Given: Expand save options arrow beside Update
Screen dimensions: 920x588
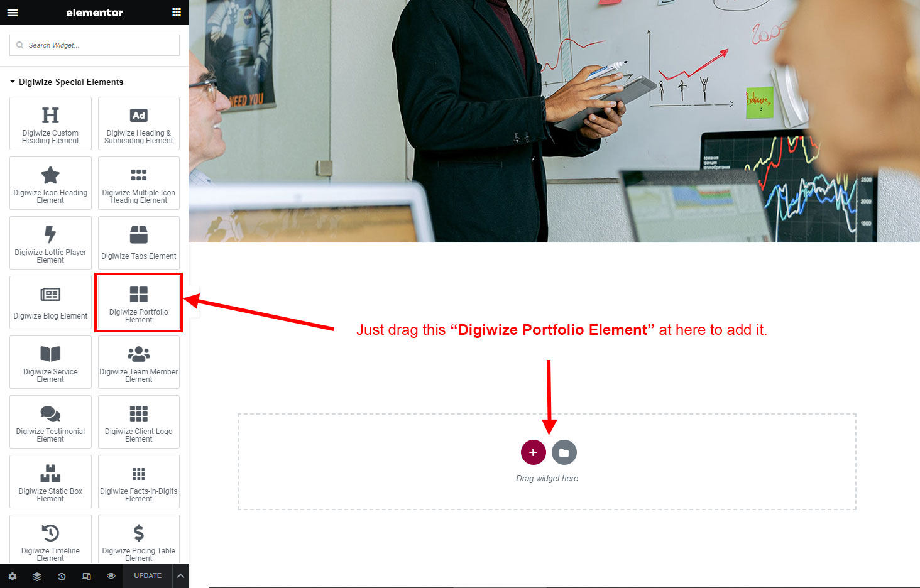Looking at the screenshot, I should point(180,576).
